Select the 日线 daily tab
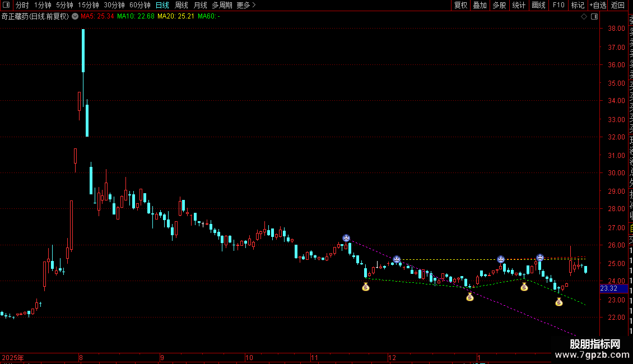This screenshot has width=633, height=364. coord(162,5)
